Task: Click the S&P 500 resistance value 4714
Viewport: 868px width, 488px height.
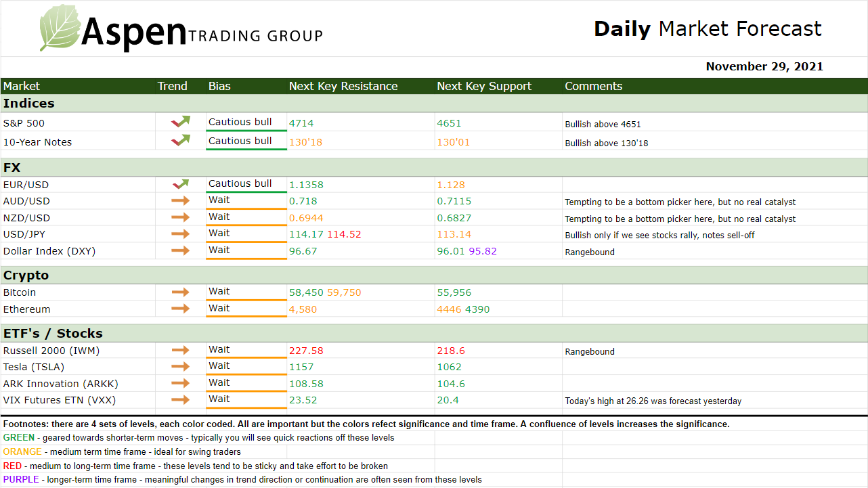Action: (x=301, y=123)
